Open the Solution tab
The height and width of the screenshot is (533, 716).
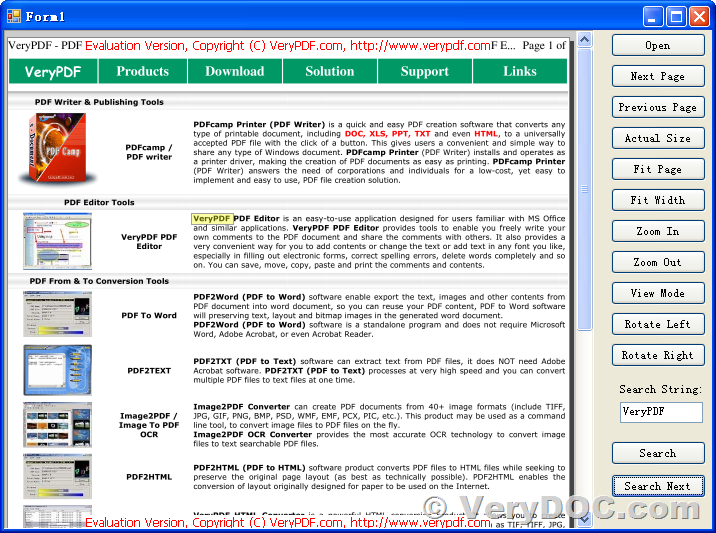330,71
